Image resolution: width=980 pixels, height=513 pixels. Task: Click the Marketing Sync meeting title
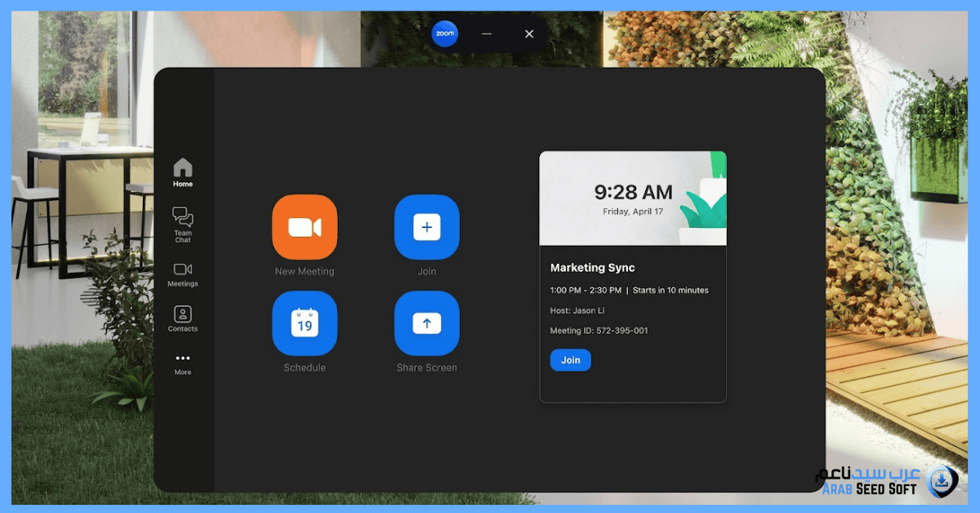pos(592,267)
